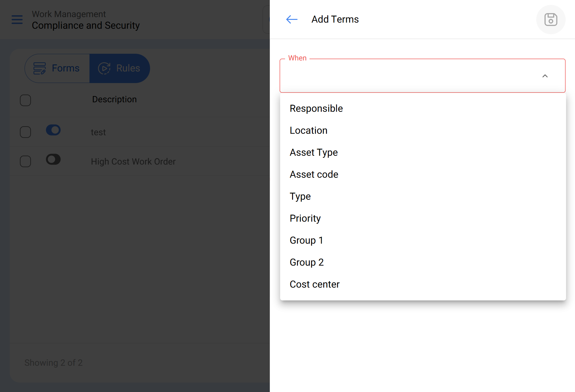Choose Priority in the When dropdown
Viewport: 575px width, 392px height.
[x=305, y=218]
